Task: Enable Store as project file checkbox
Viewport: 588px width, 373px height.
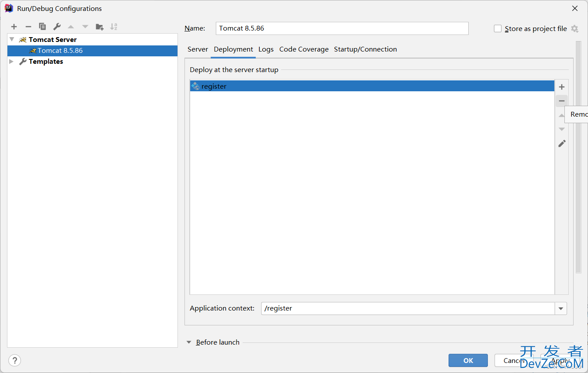Action: pos(498,29)
